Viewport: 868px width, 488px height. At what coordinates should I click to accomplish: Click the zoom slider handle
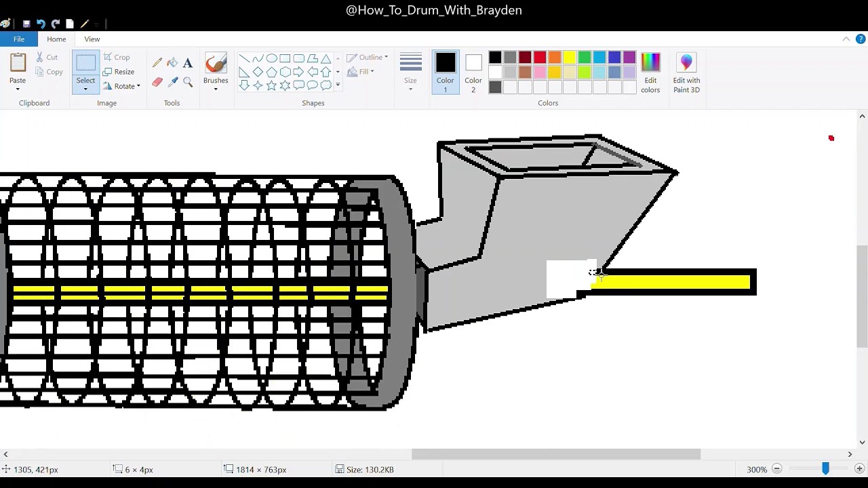tap(825, 469)
